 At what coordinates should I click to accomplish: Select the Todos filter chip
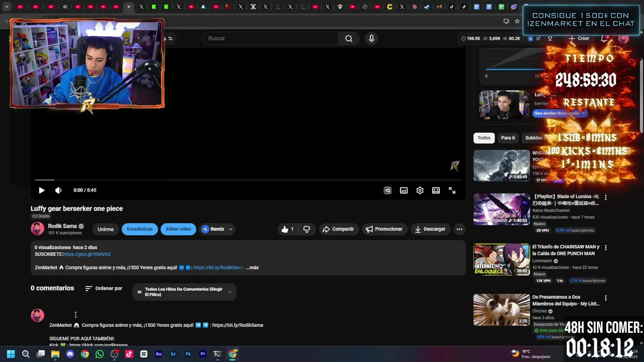tap(484, 138)
